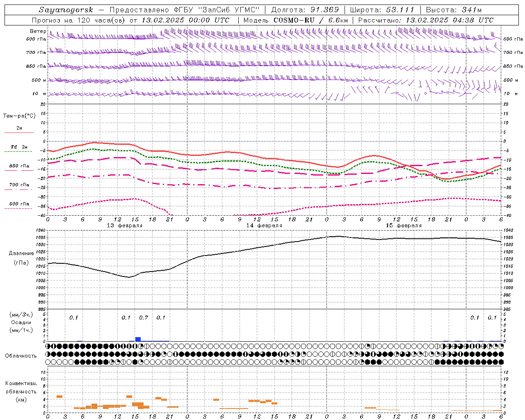Click 'Прогноз на 120 часа(ов)' forecast text
Screen dimensions: 525x420
78,20
